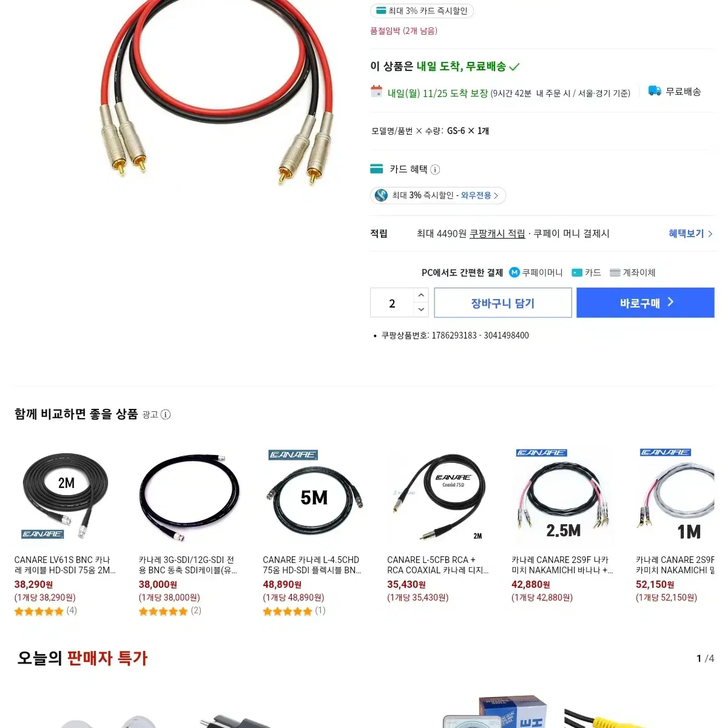Click the bank transfer icon
Screen dimensions: 728x728
click(x=615, y=272)
